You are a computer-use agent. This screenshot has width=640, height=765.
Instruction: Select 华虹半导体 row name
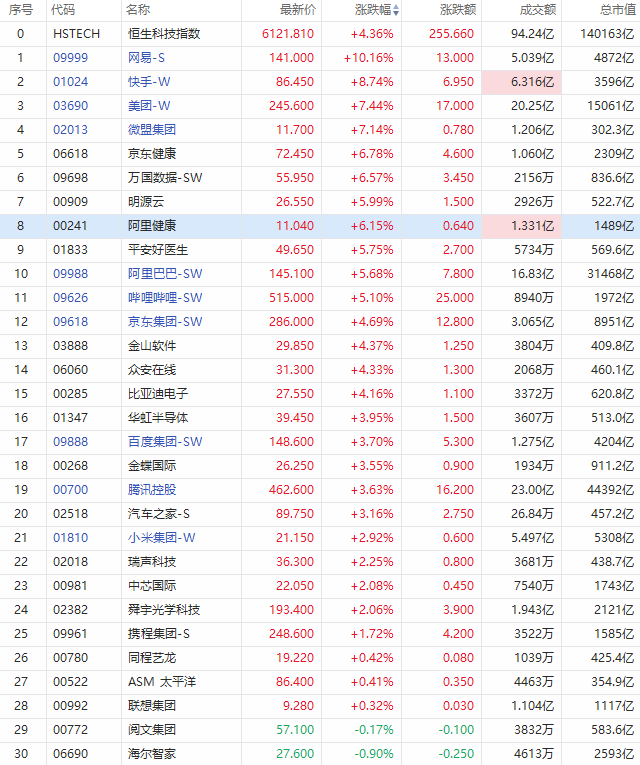[x=158, y=418]
